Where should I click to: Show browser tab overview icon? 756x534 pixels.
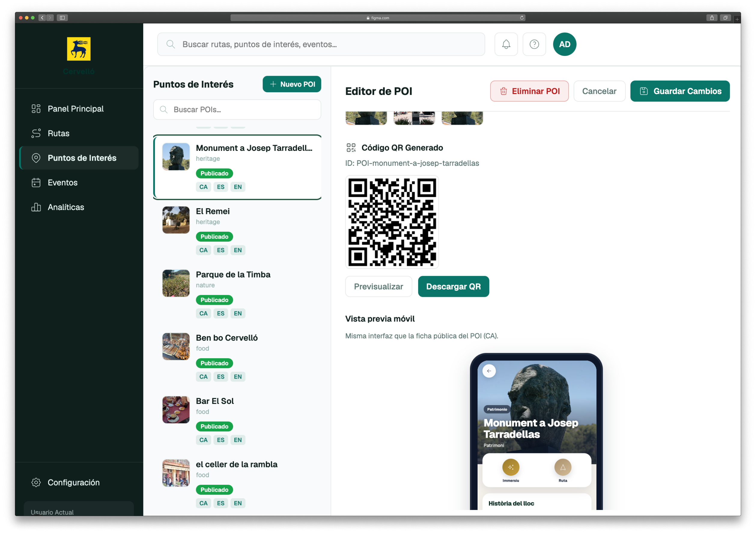click(x=725, y=18)
